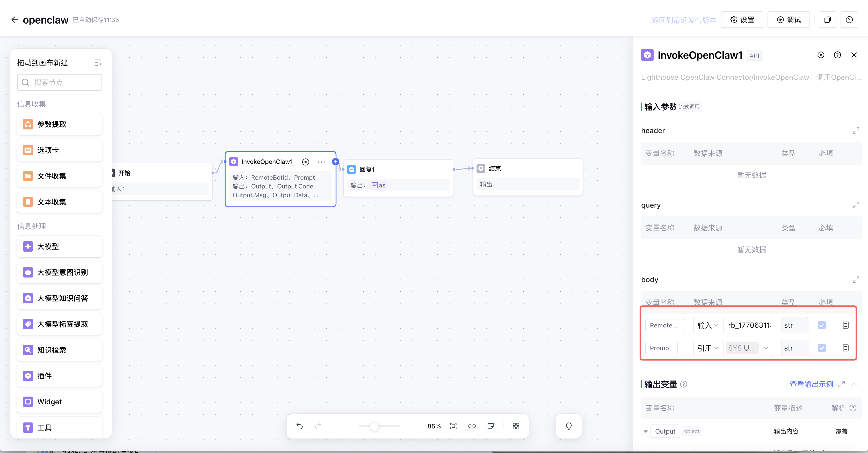Viewport: 868px width, 453px height.
Task: Run InvokeOpenClaw1 node via canvas play icon
Action: click(305, 162)
